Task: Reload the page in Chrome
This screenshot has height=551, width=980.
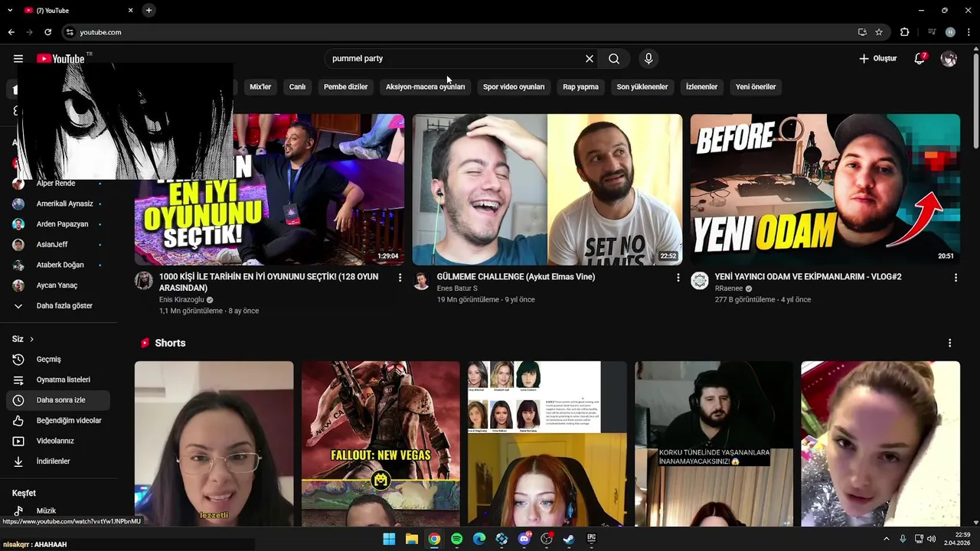Action: [47, 32]
